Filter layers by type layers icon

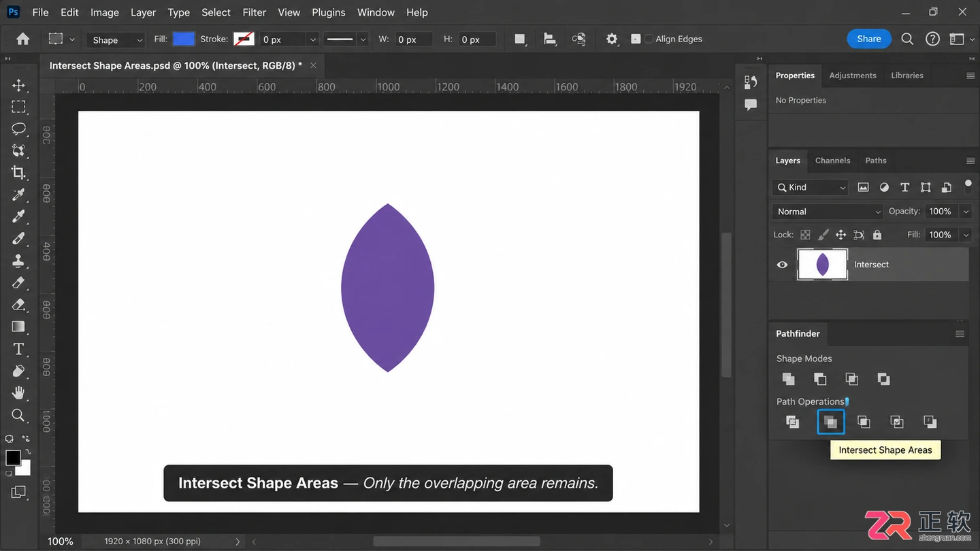(904, 188)
